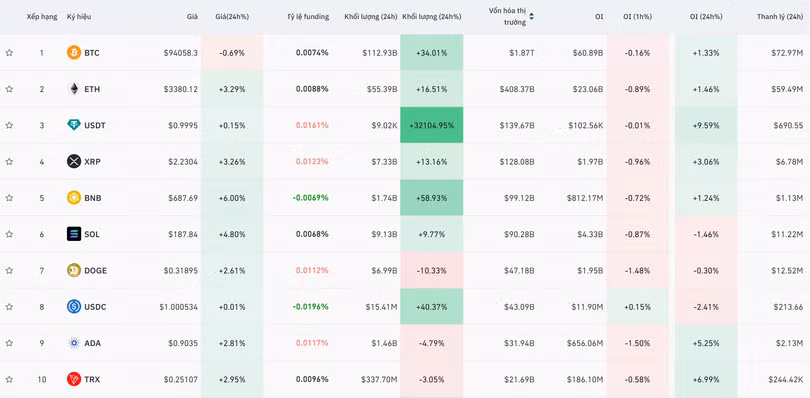
Task: Sort by Khối lượng (24h) header
Action: (371, 17)
